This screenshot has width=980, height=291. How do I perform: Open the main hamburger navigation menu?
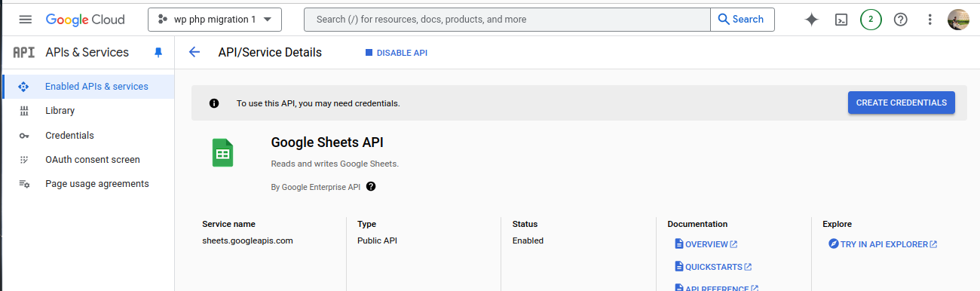(x=26, y=20)
